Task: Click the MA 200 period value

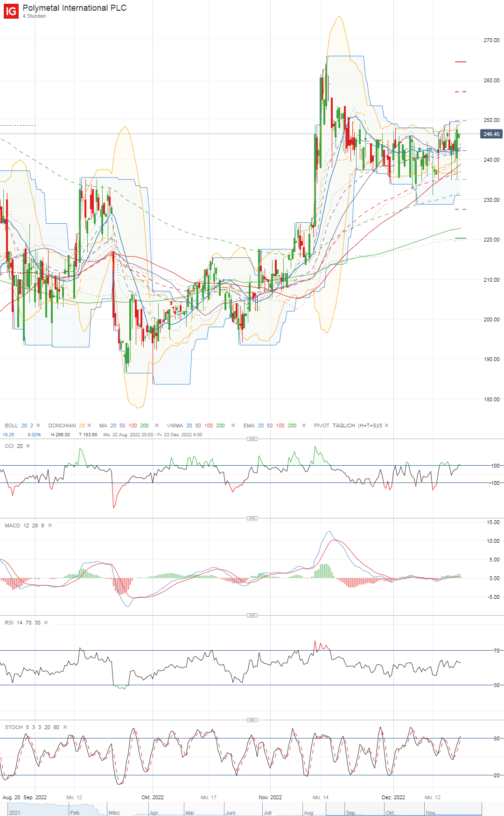Action: [145, 426]
